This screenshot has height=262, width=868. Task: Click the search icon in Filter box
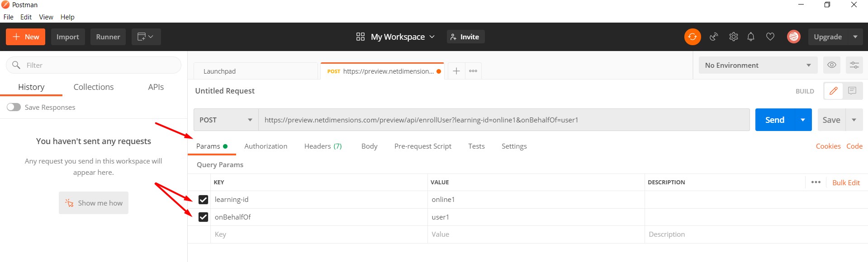(x=16, y=65)
